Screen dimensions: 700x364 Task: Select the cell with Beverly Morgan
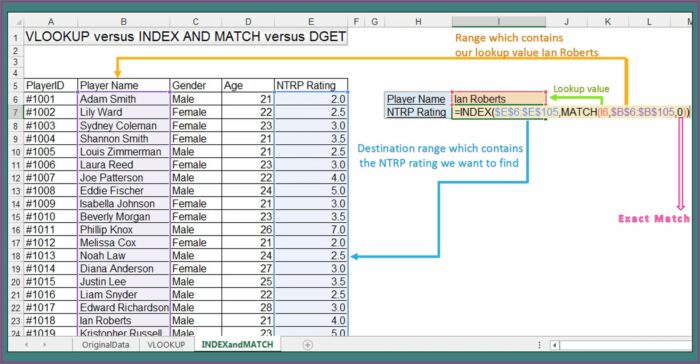124,216
